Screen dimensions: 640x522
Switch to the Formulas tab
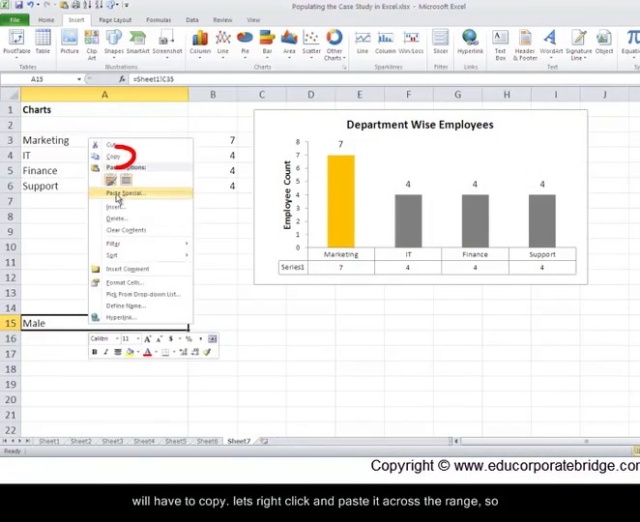158,20
